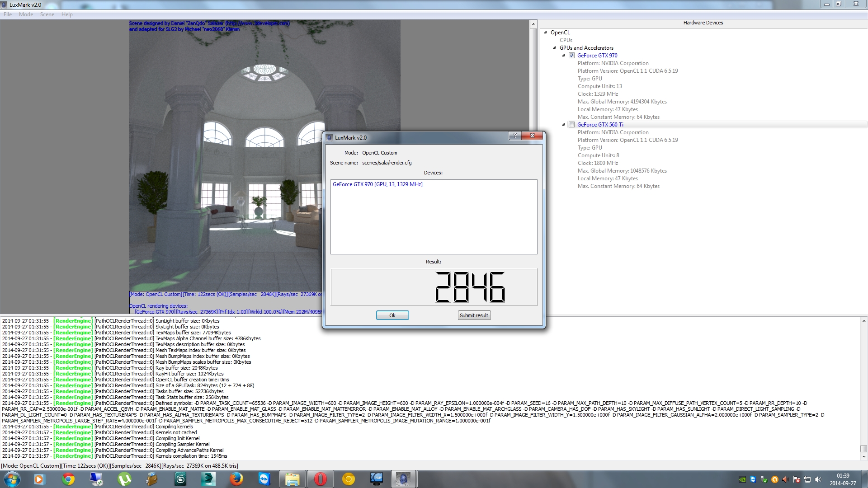Open Google Chrome from the taskbar
The height and width of the screenshot is (488, 868).
(x=68, y=479)
